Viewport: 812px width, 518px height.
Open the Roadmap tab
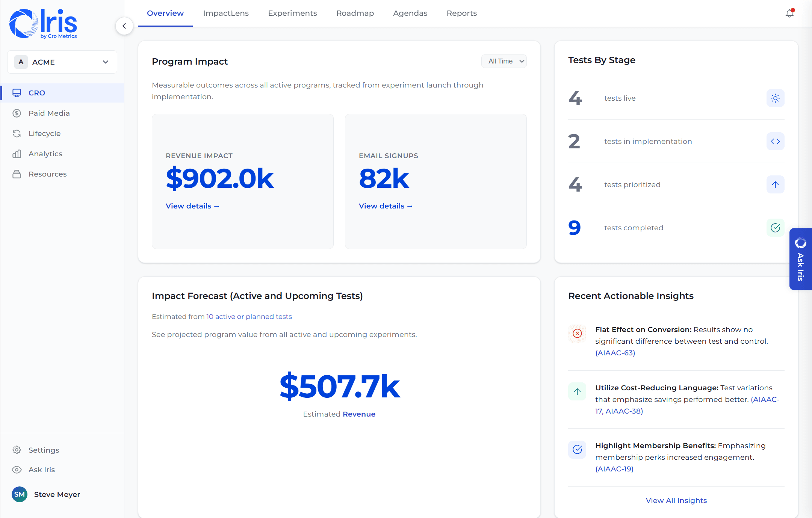(x=355, y=13)
